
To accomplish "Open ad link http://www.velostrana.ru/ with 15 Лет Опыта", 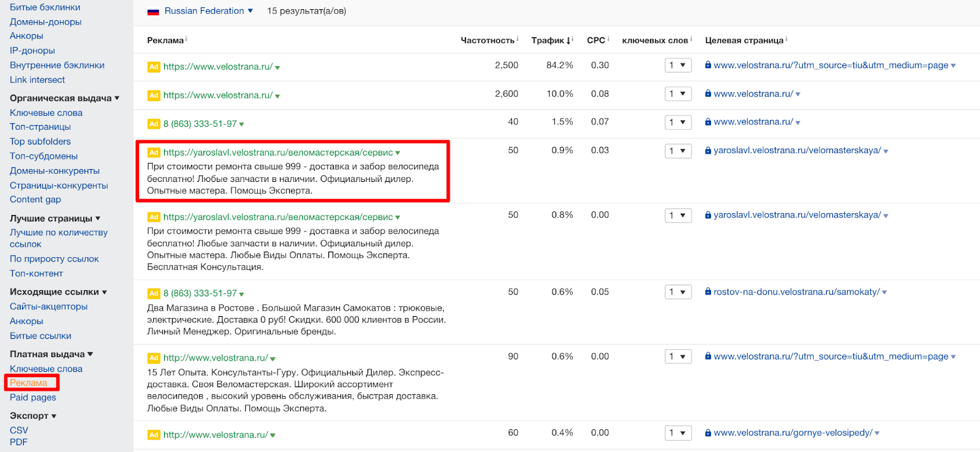I will click(216, 358).
